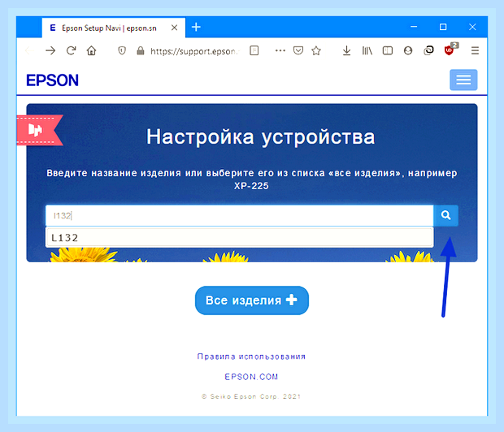Screen dimensions: 504x432
Task: Click the synced tabs icon
Action: click(428, 50)
